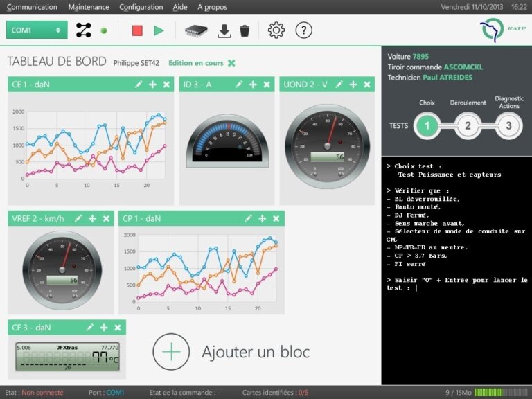Remove the CE 1 - daN block
Viewport: 532px width, 399px height.
[166, 85]
